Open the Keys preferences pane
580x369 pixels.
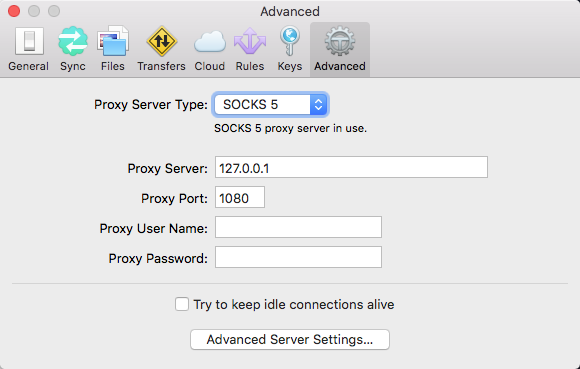click(x=290, y=49)
